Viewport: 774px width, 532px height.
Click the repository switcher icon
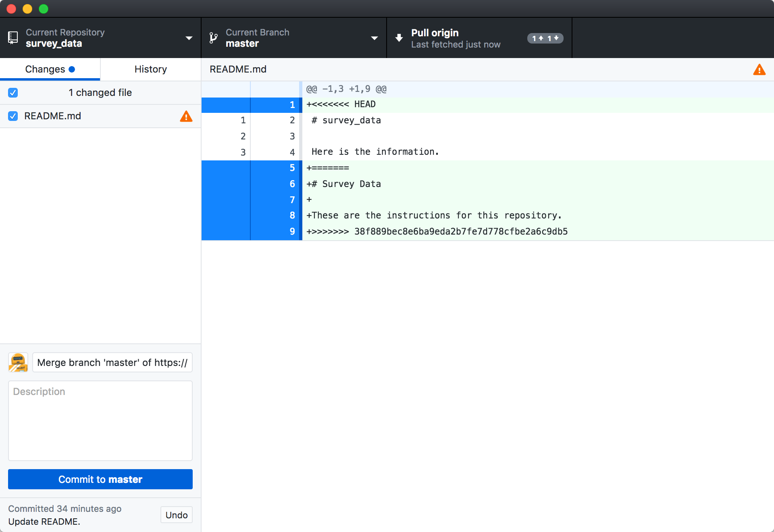click(14, 38)
